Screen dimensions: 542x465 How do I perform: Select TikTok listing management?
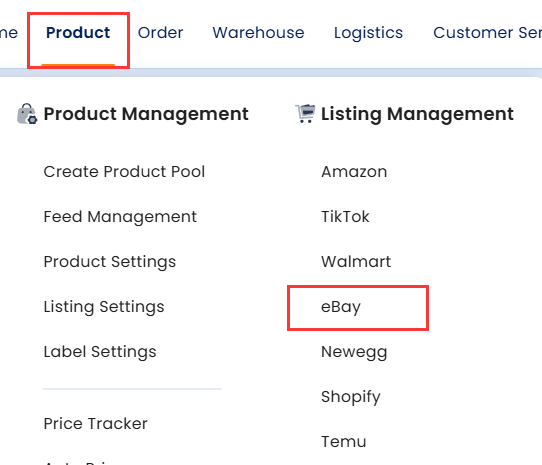(345, 217)
